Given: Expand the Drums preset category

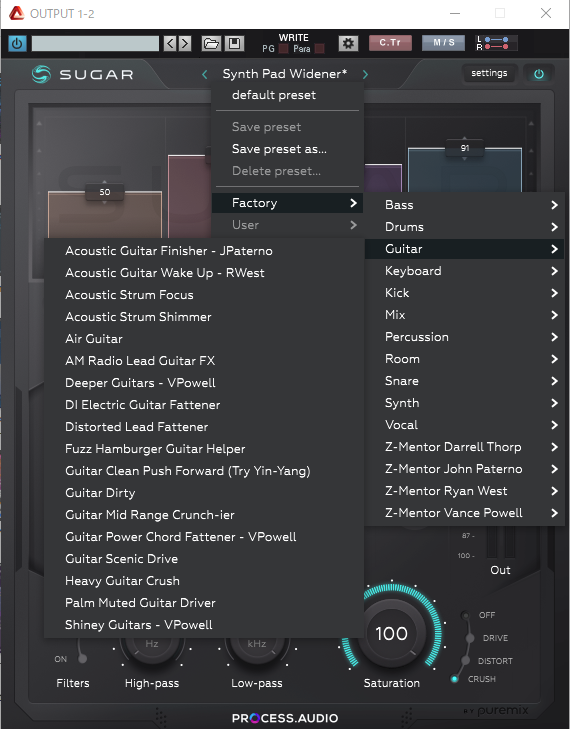Looking at the screenshot, I should tap(465, 227).
